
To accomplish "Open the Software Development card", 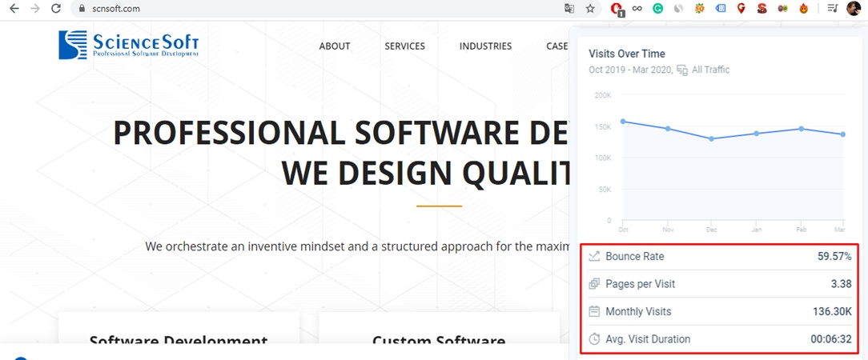I will (179, 328).
